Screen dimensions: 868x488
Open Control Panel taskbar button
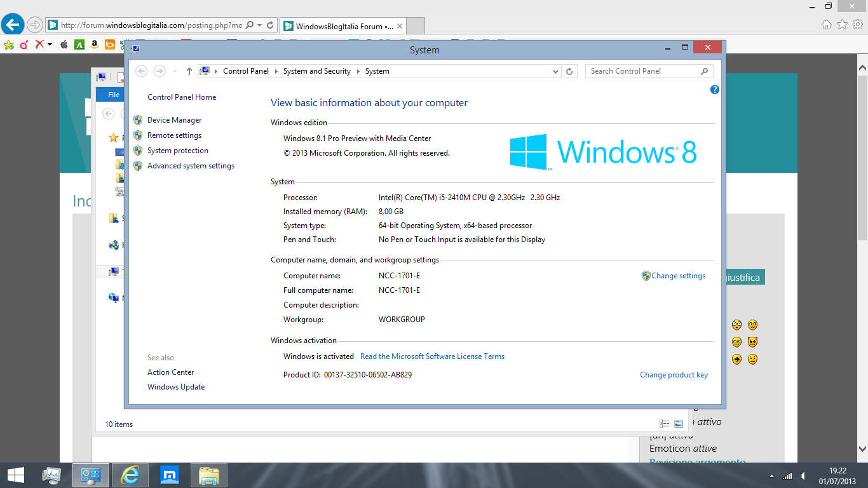click(91, 475)
